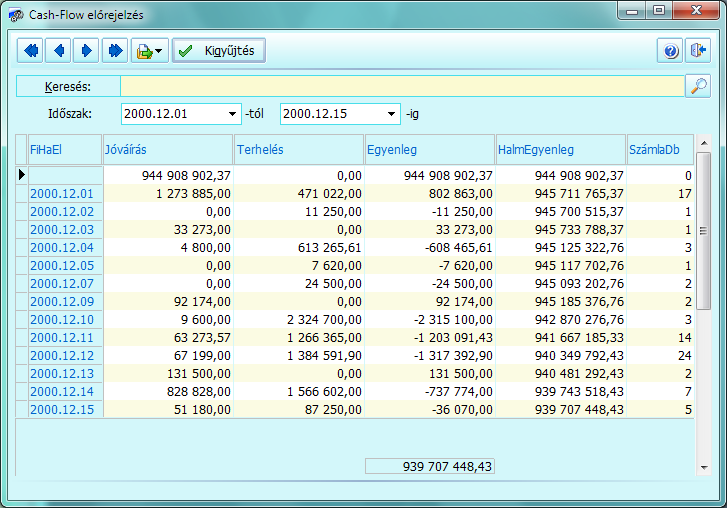The height and width of the screenshot is (509, 727).
Task: Click SzámlaDb value 24
Action: click(684, 356)
